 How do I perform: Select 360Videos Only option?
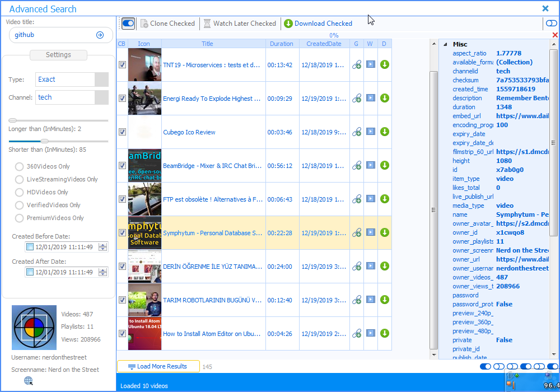19,166
